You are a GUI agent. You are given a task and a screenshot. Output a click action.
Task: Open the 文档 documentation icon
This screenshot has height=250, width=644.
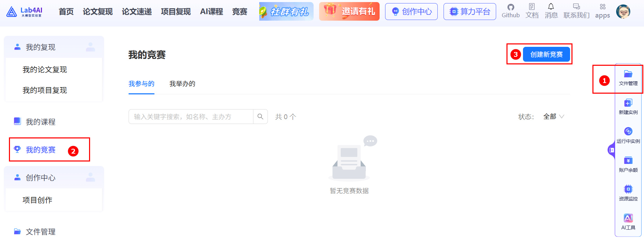[532, 11]
